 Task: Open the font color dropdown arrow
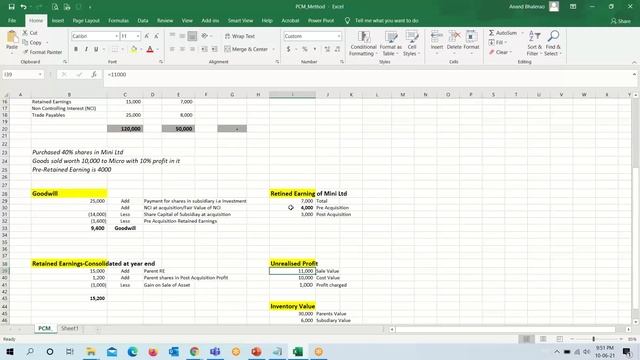pyautogui.click(x=158, y=49)
